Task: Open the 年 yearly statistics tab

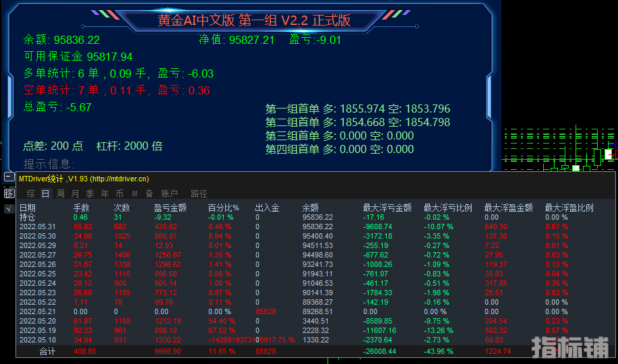Action: point(104,193)
